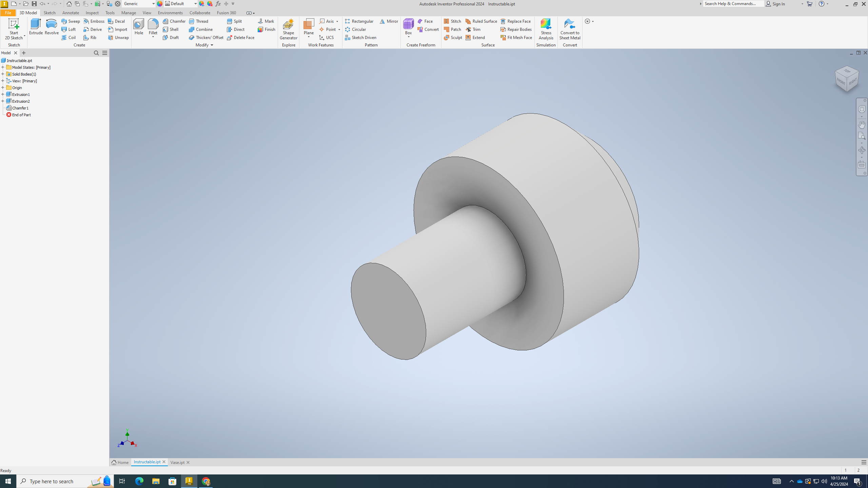Open the Axis dropdown arrow
This screenshot has height=488, width=868.
[x=337, y=21]
